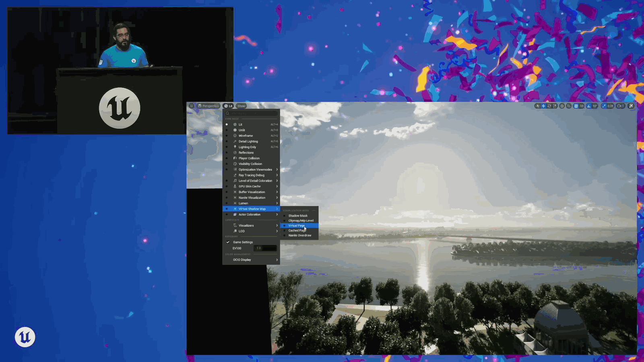Activate the scale gizmo tool
Image resolution: width=644 pixels, height=362 pixels.
coord(555,106)
